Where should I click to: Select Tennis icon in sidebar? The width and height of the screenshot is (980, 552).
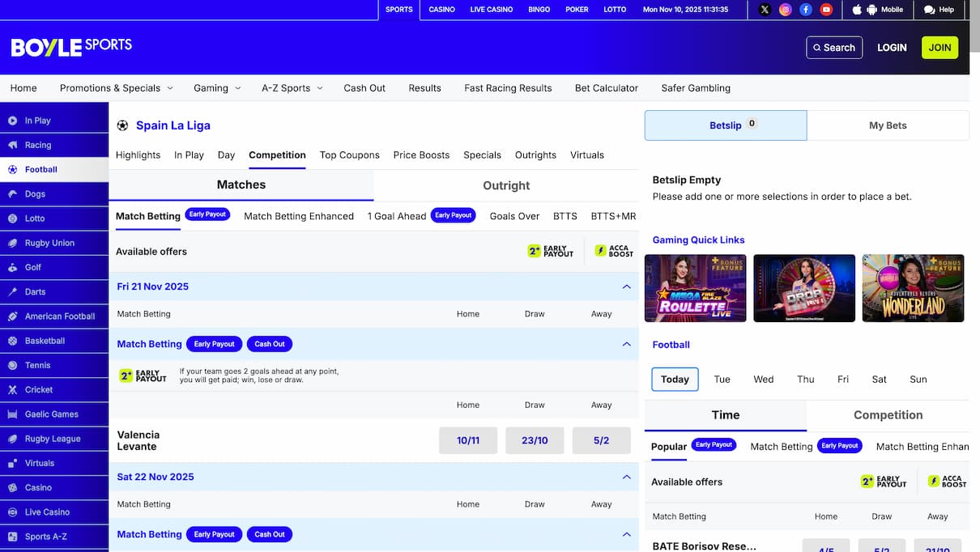12,365
